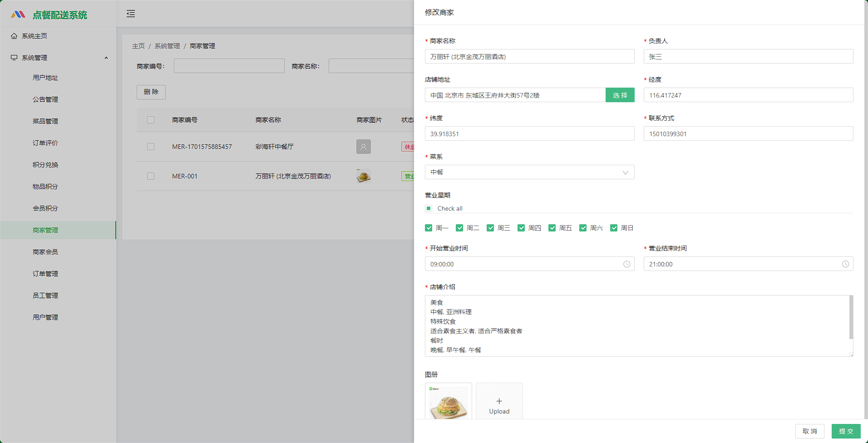Screen dimensions: 868x443
Task: Click the home icon beside 系统主页
Action: click(14, 36)
